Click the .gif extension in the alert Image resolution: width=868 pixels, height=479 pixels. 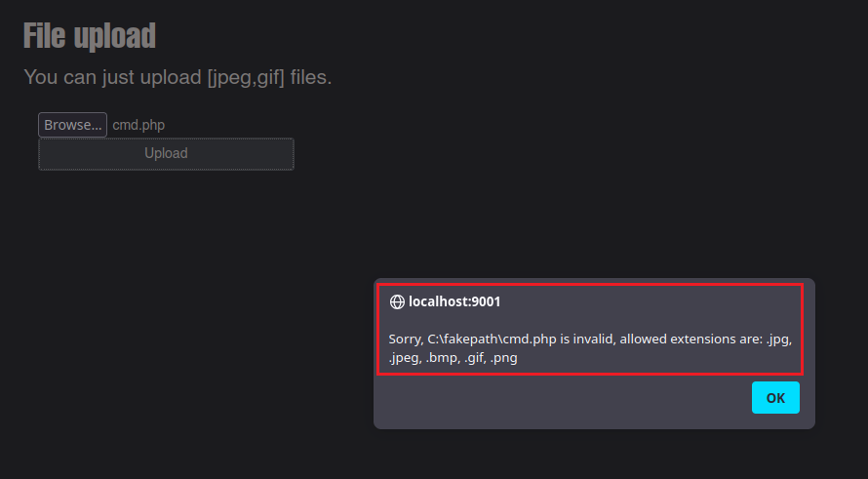pos(485,358)
